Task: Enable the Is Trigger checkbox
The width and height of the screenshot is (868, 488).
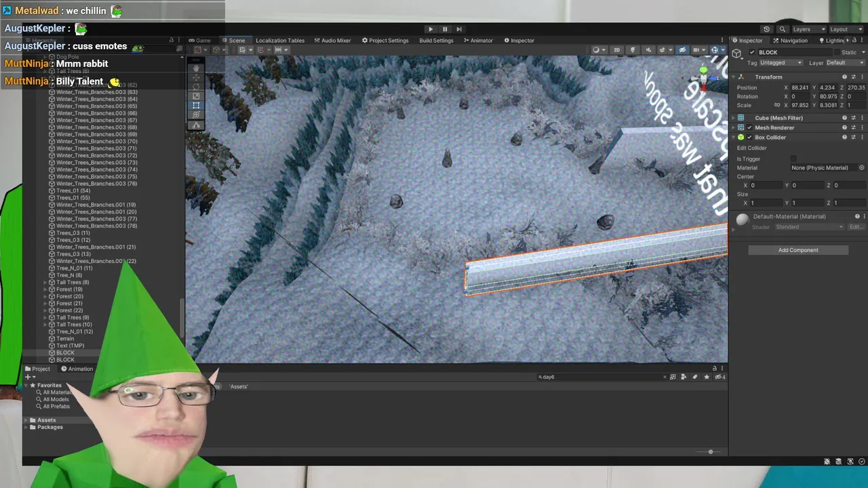Action: tap(793, 159)
